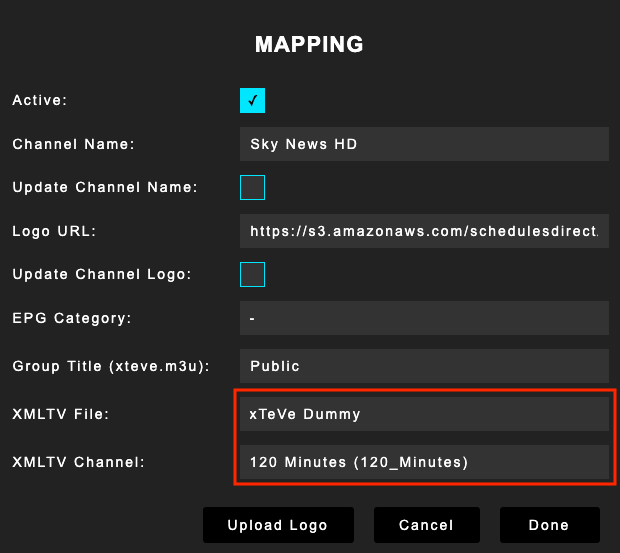Click the "Group Title (xteve.m3u):" label
Image resolution: width=620 pixels, height=553 pixels.
point(111,366)
